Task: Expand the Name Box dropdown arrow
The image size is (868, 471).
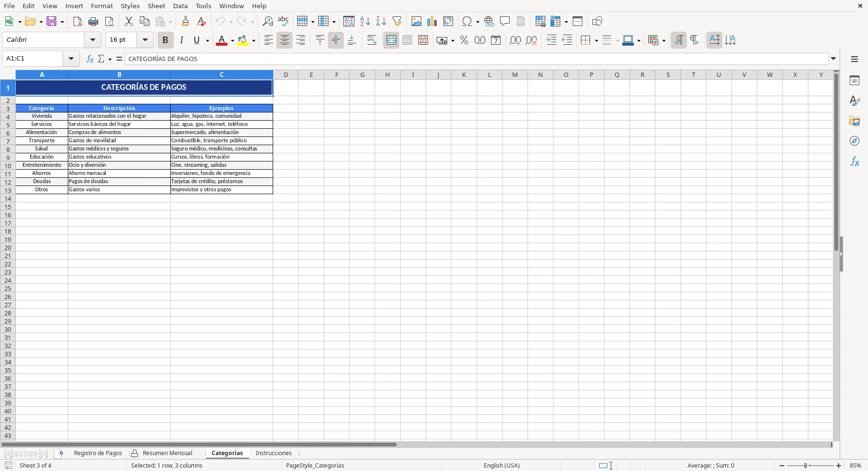Action: tap(71, 59)
